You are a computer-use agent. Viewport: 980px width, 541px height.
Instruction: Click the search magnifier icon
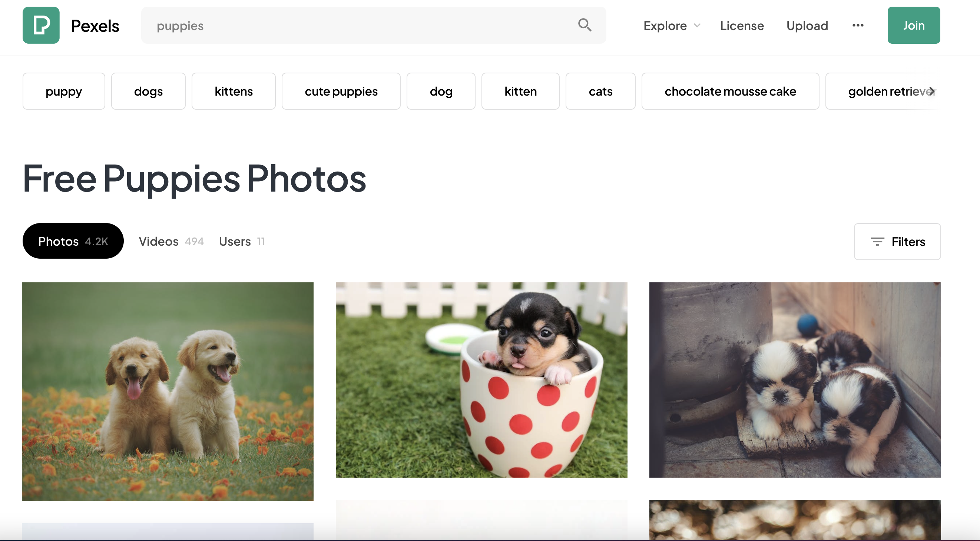pyautogui.click(x=585, y=25)
